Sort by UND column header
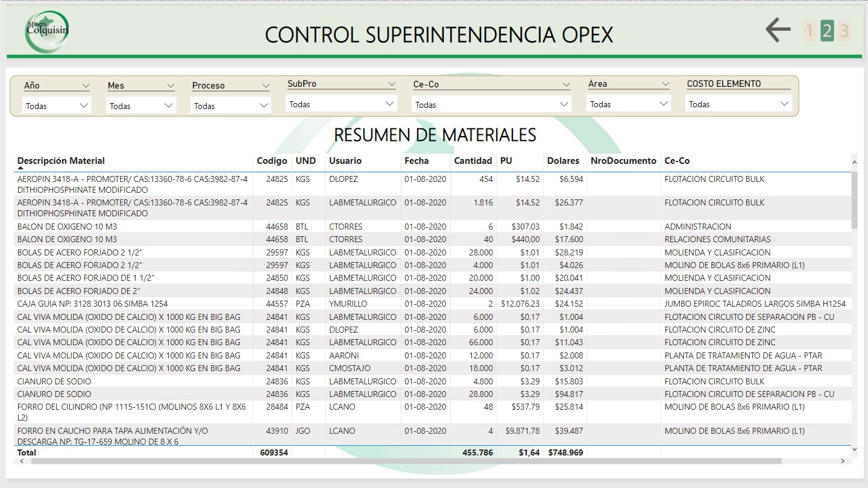The width and height of the screenshot is (868, 488). coord(306,161)
